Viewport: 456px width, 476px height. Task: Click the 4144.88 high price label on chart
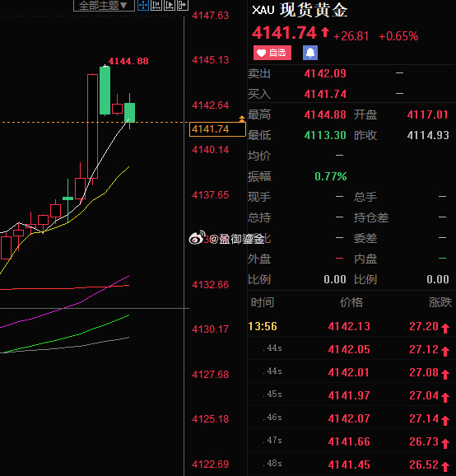[x=128, y=61]
